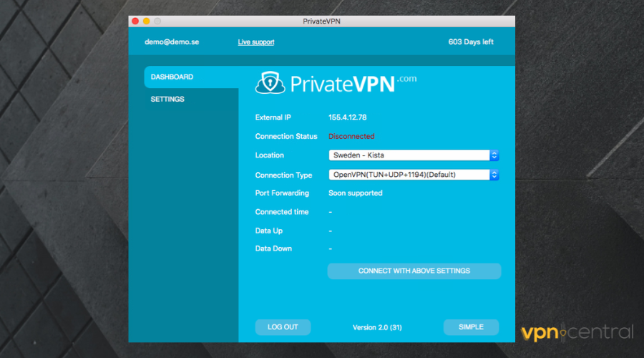Switch to Simple view

click(471, 327)
